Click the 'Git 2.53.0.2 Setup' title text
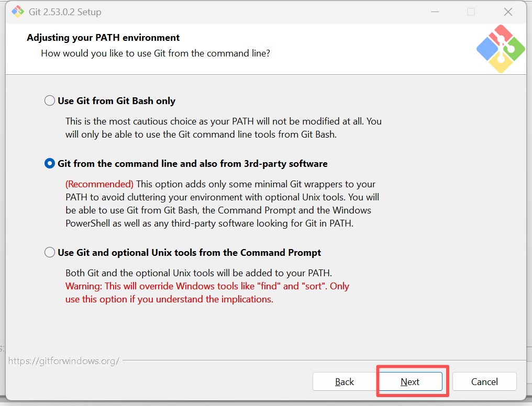The height and width of the screenshot is (406, 532). tap(65, 12)
